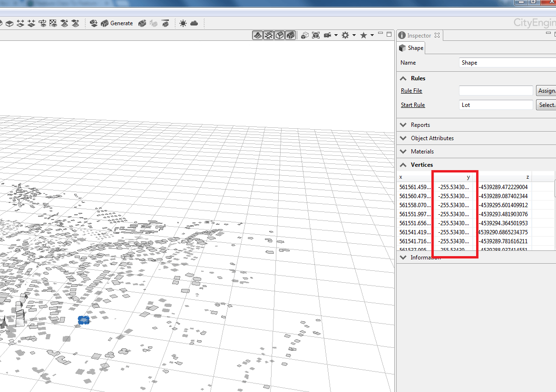
Task: Open the Rule File link
Action: (411, 90)
